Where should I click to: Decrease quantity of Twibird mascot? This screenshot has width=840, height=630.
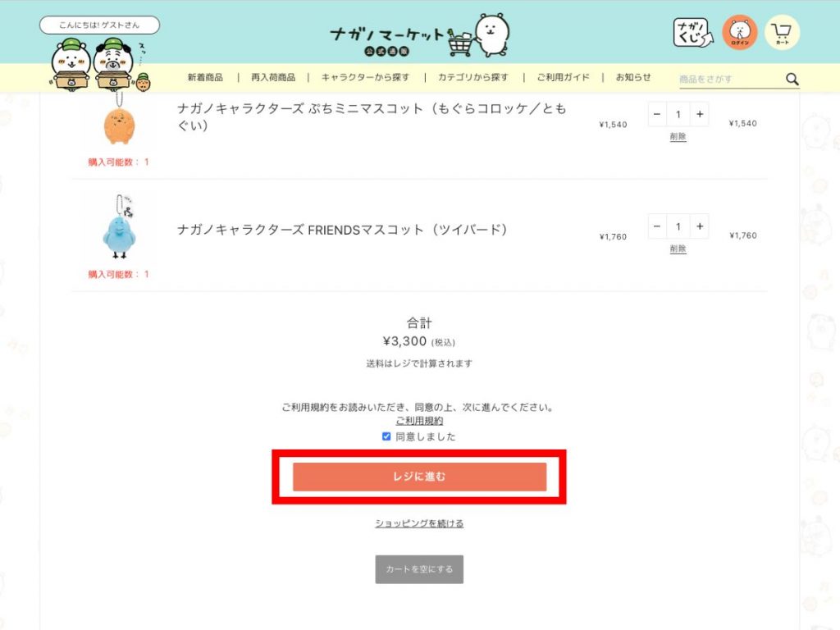(x=657, y=226)
